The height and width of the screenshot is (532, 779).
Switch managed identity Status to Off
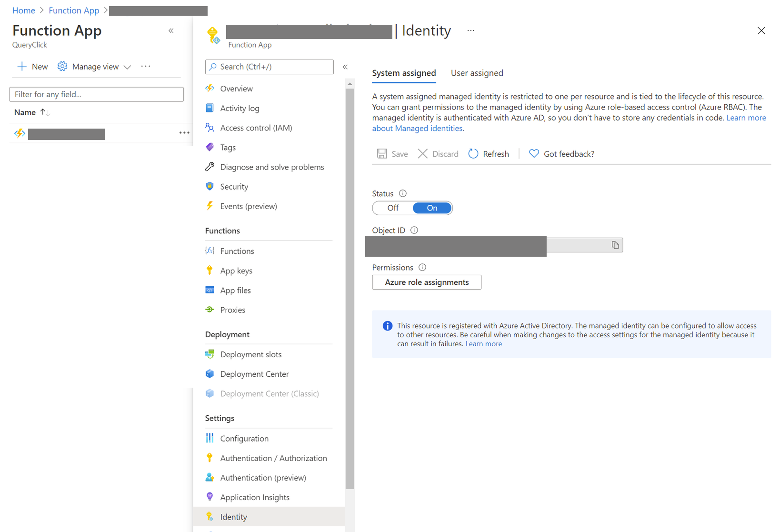[x=393, y=208]
